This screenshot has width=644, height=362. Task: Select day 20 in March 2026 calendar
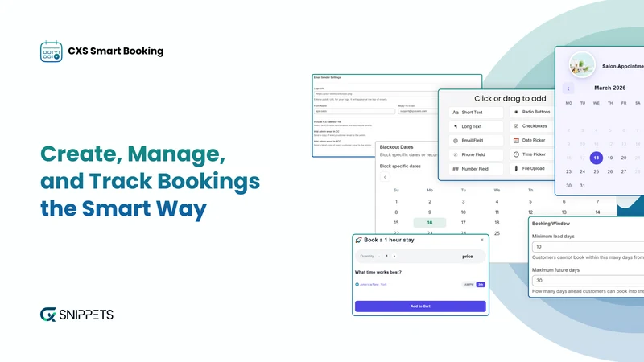pyautogui.click(x=623, y=158)
